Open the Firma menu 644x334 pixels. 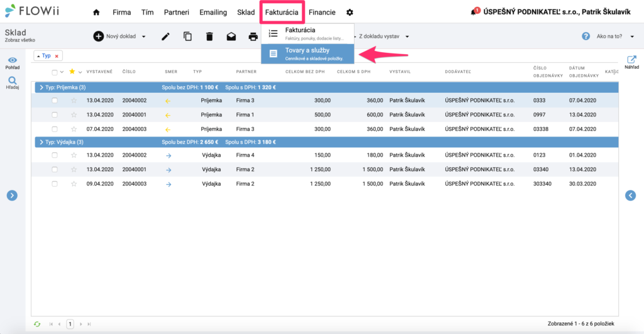[121, 13]
